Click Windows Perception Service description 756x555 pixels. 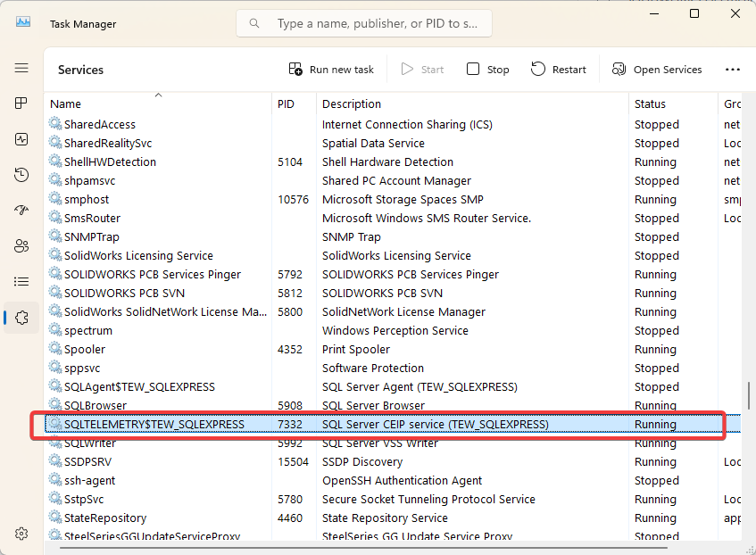(395, 331)
